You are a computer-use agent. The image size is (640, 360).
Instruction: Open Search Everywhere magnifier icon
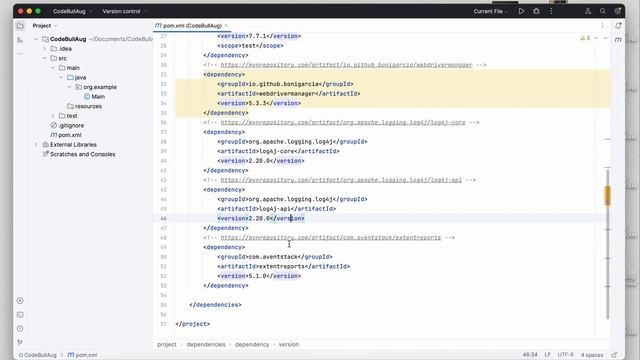pos(603,11)
